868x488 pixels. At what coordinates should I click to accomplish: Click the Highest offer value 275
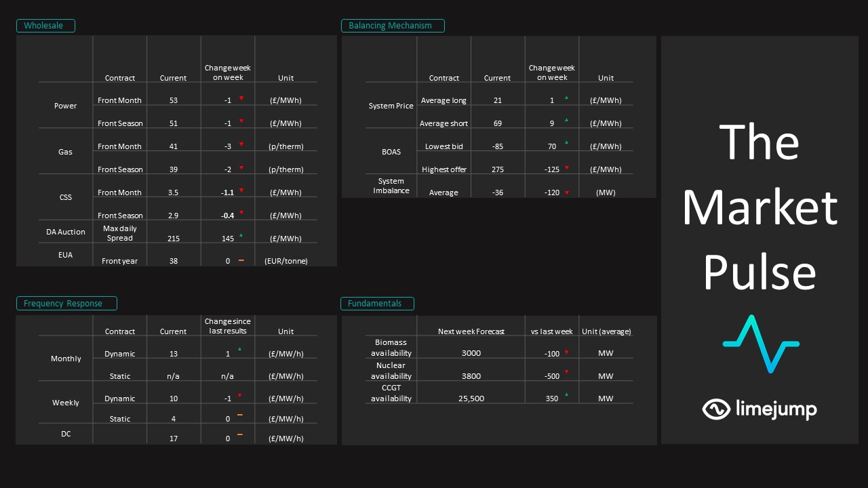click(498, 169)
